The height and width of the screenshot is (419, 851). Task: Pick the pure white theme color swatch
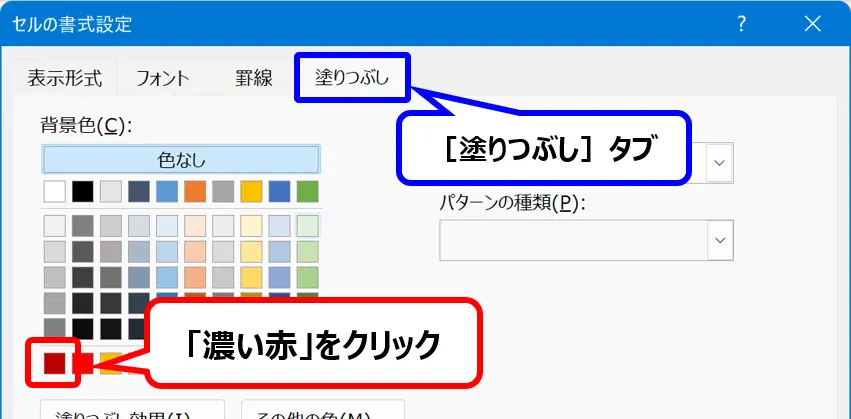tap(54, 192)
